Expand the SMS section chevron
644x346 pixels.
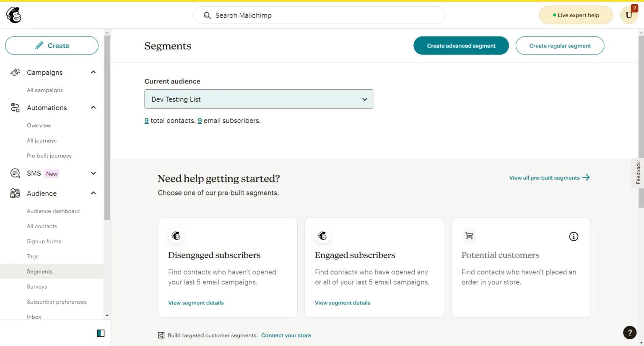point(93,173)
